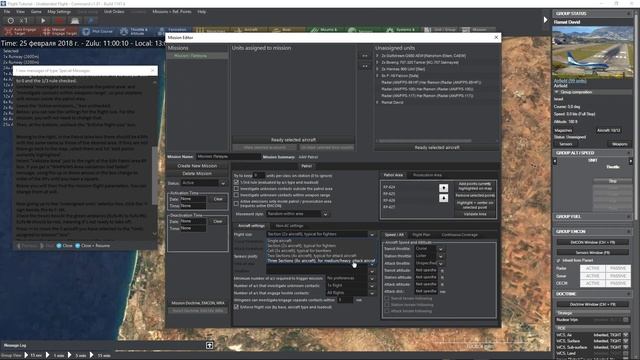
Task: Open Doctrine Window button in sidebar
Action: [x=593, y=304]
